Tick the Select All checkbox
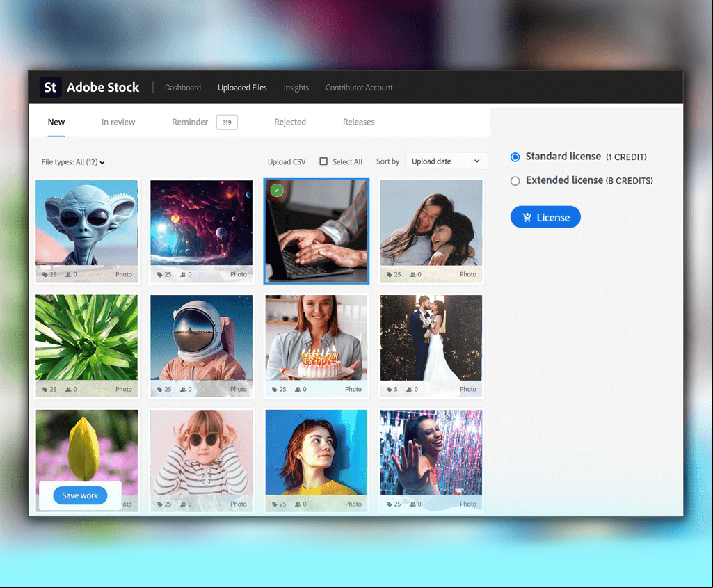Image resolution: width=713 pixels, height=588 pixels. 323,161
